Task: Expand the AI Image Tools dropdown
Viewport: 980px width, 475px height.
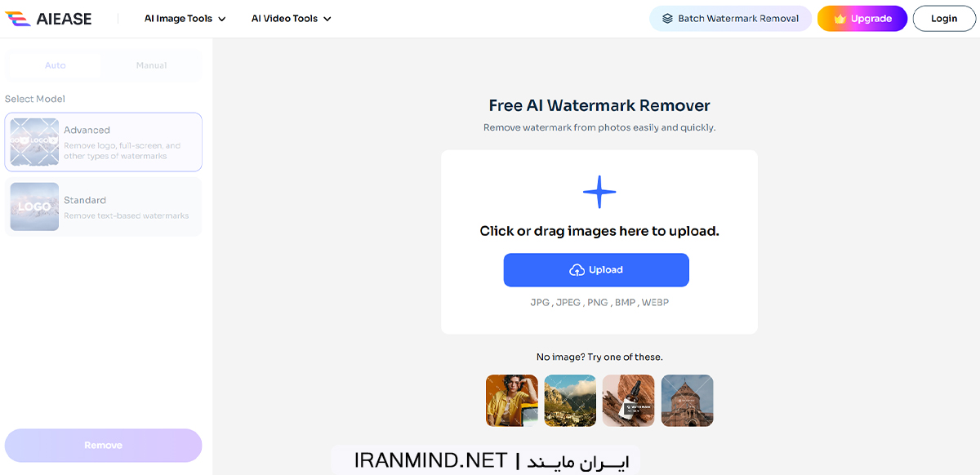Action: click(x=185, y=19)
